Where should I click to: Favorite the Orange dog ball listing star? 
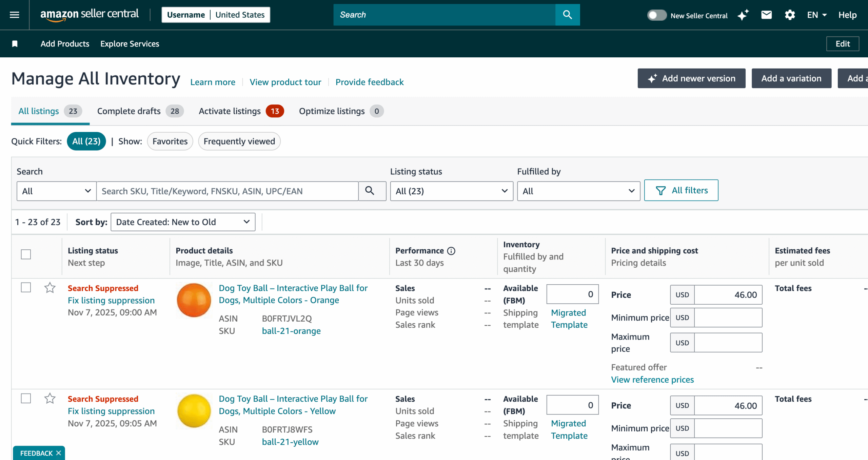pyautogui.click(x=50, y=288)
